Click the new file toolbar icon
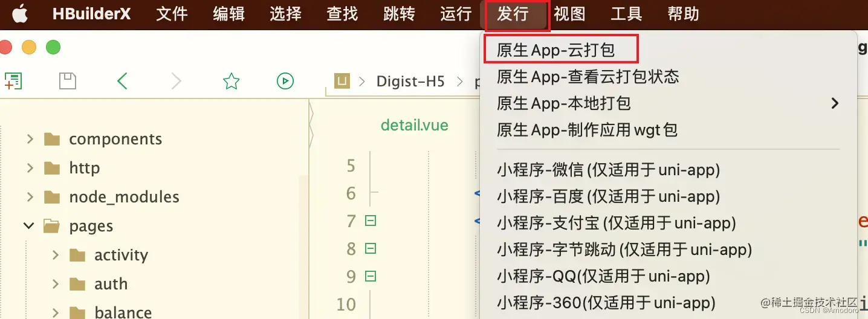Screen dimensions: 868x319 (13, 81)
